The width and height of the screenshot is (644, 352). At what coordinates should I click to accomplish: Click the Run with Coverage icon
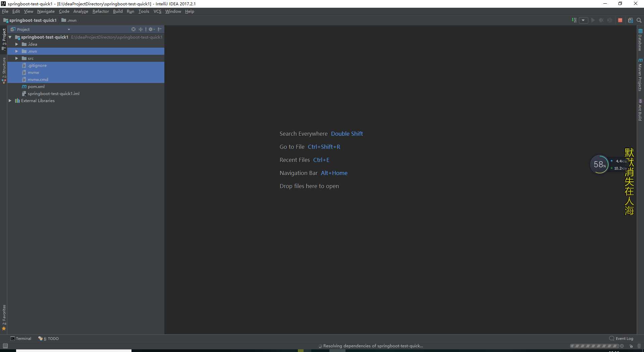[x=610, y=20]
